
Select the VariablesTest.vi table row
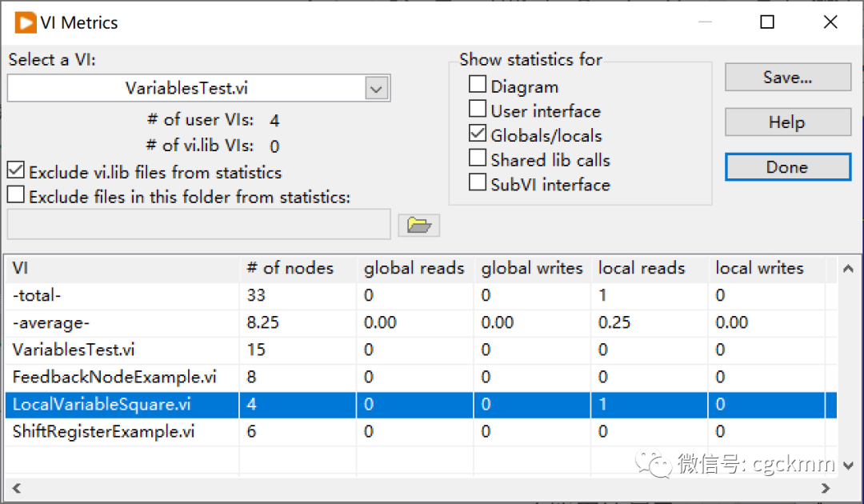74,350
